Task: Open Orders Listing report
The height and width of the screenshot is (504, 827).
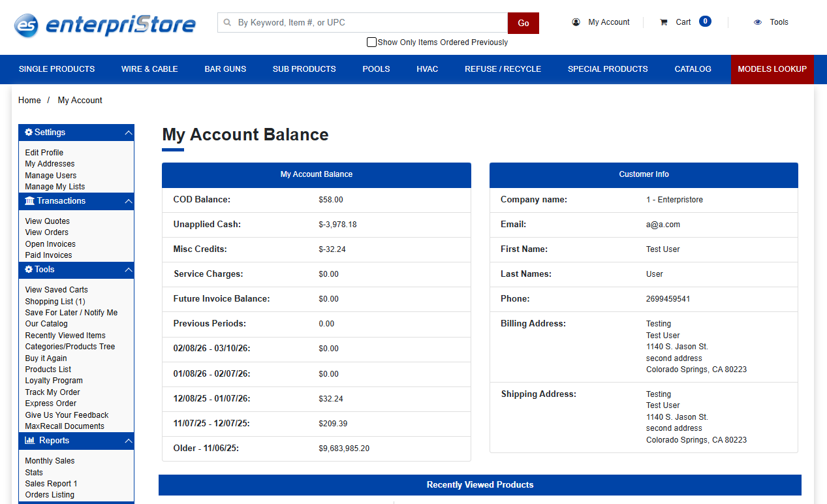Action: (x=50, y=495)
